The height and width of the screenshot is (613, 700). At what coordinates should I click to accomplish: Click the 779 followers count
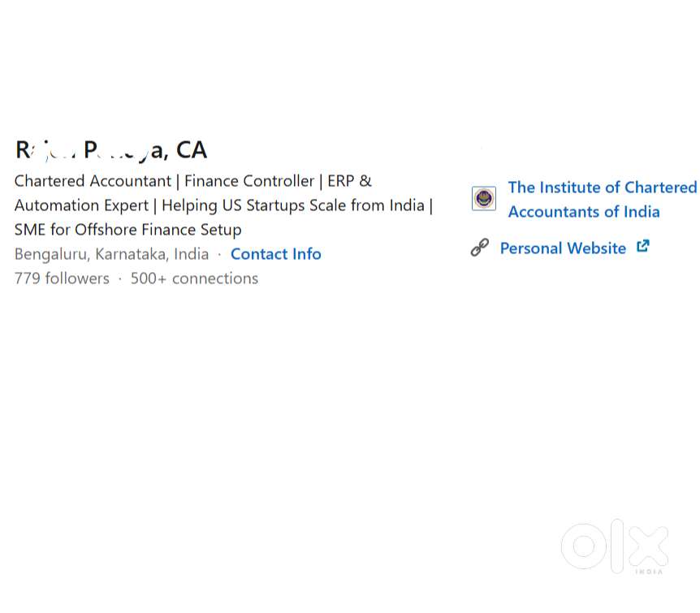(x=62, y=278)
